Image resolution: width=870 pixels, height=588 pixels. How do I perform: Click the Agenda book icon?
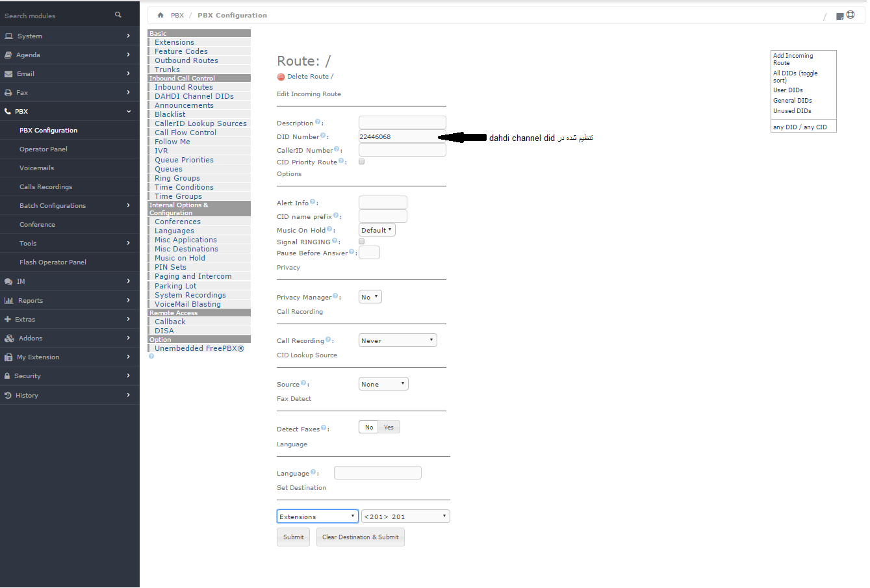(x=8, y=55)
